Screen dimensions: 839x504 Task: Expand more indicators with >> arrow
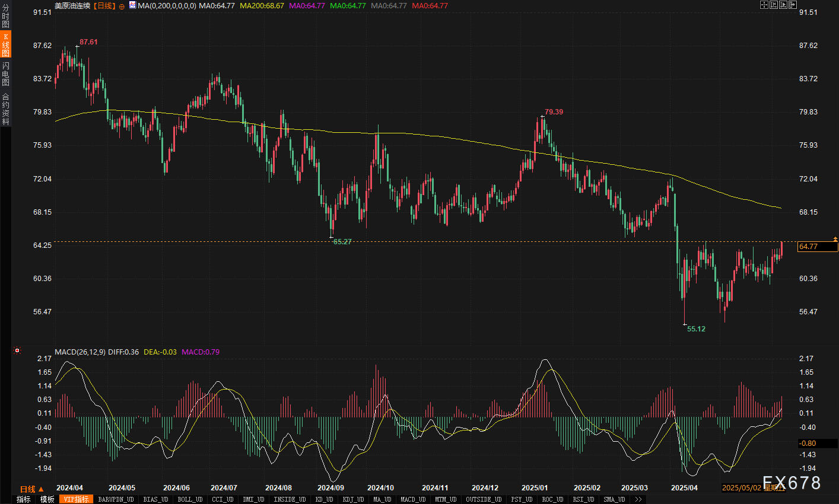coord(638,499)
